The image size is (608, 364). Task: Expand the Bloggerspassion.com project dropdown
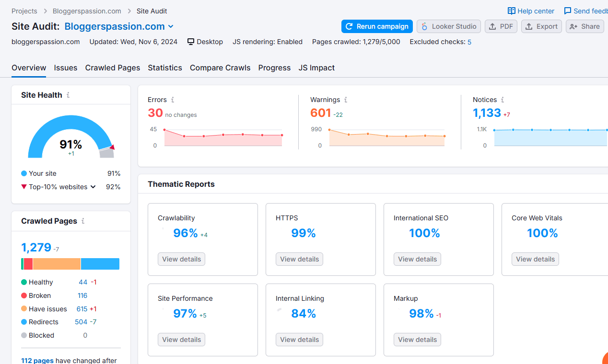[x=172, y=26]
